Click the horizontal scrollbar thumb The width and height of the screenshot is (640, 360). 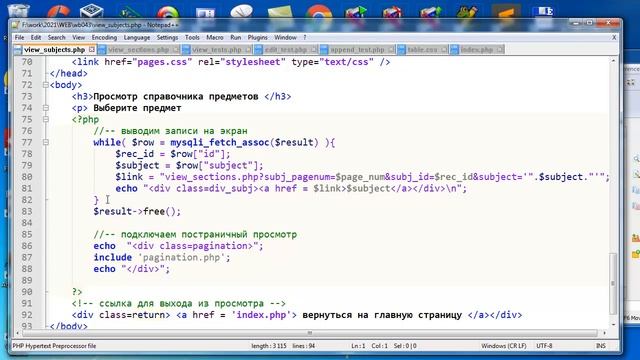tap(310, 333)
